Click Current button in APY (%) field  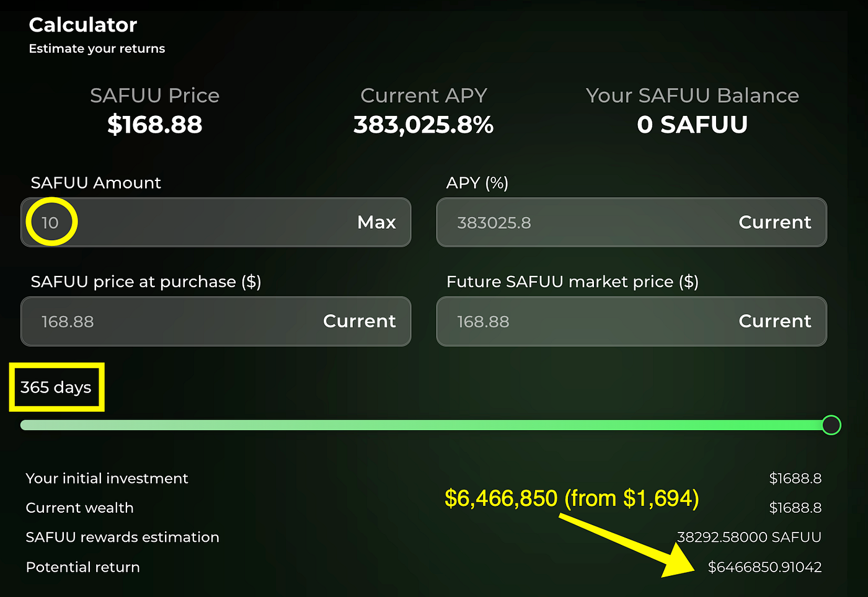[x=775, y=222]
